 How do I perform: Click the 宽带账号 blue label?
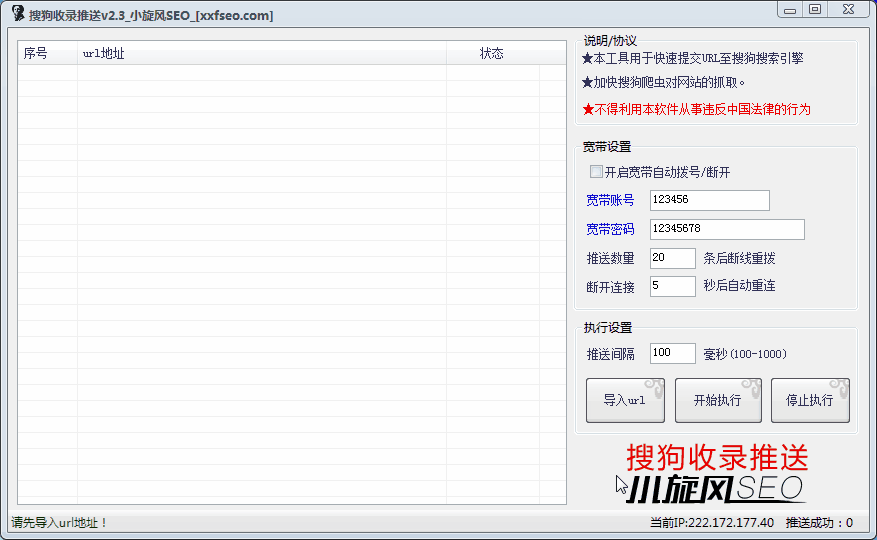point(610,200)
